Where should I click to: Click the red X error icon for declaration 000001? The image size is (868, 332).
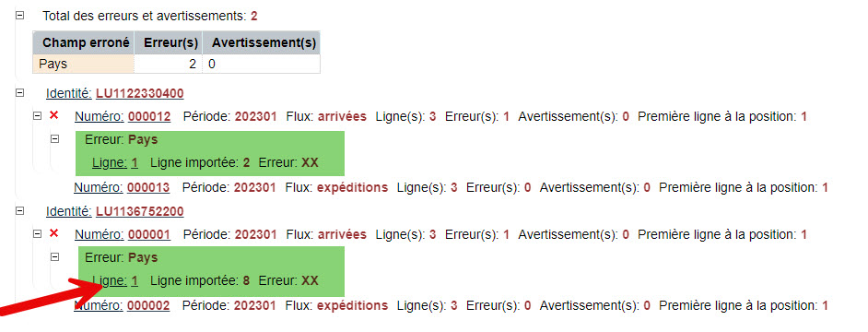point(53,233)
